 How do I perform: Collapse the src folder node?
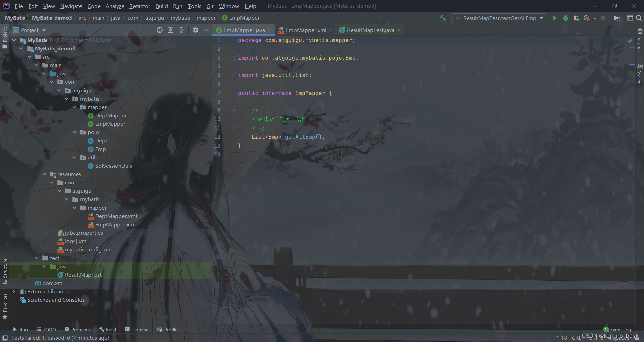tap(29, 57)
